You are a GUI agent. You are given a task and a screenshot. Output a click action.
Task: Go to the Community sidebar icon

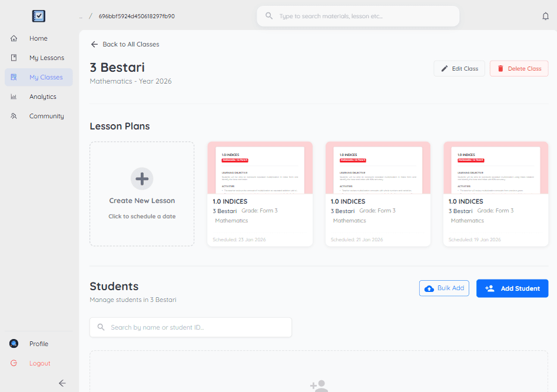click(x=14, y=116)
